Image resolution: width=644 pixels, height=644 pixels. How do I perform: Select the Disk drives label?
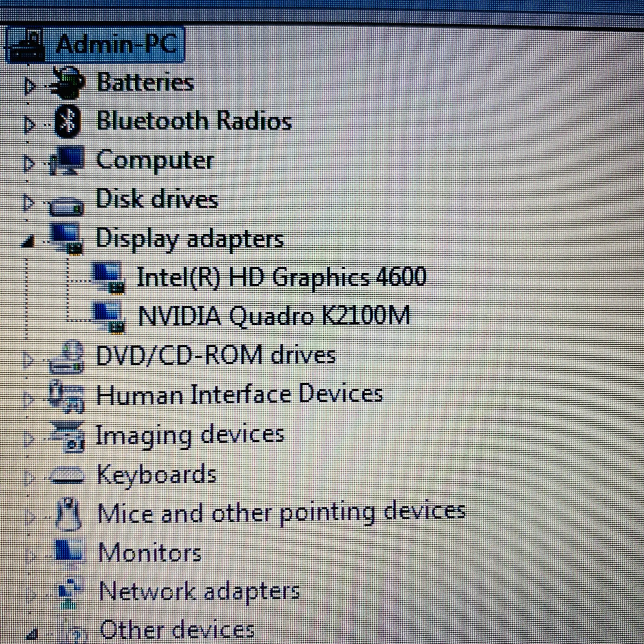157,199
